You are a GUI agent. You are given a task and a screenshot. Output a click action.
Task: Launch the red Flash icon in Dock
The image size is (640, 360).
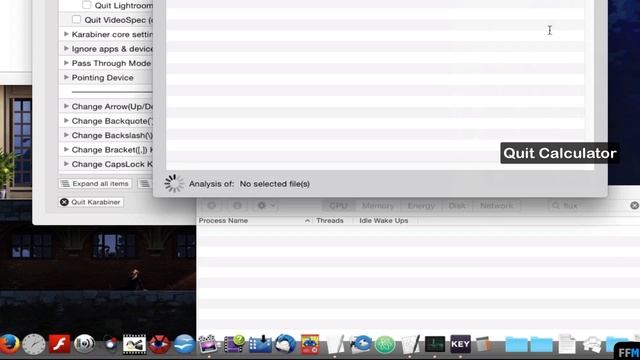pyautogui.click(x=60, y=344)
